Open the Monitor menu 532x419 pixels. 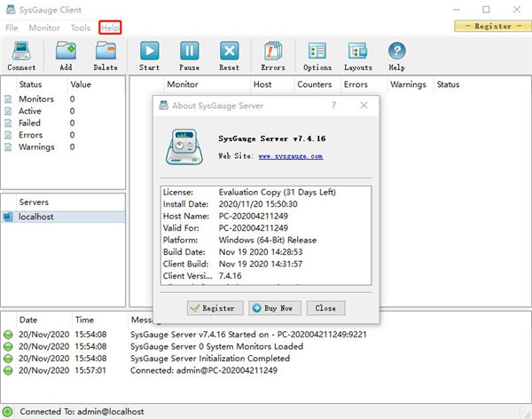44,28
